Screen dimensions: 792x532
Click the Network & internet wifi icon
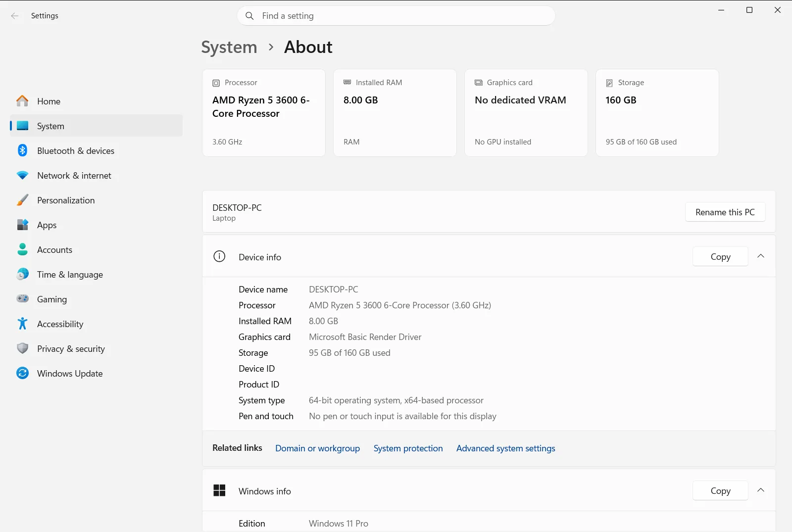(x=22, y=175)
